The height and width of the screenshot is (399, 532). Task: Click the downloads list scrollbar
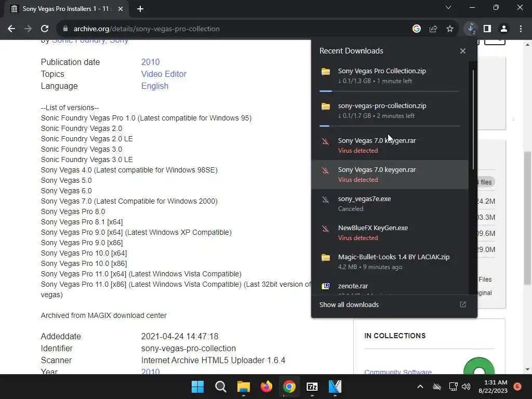coord(473,119)
